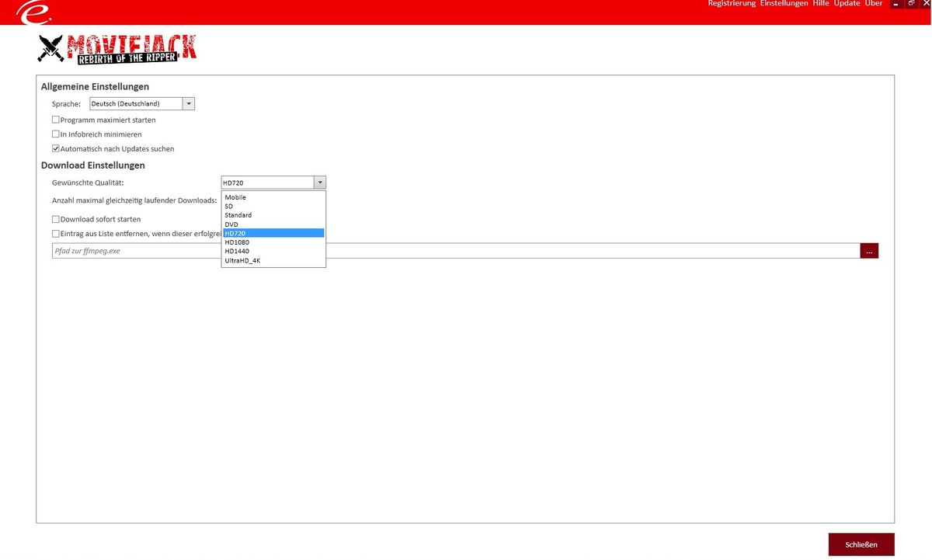Open the Hilfe menu

[821, 4]
